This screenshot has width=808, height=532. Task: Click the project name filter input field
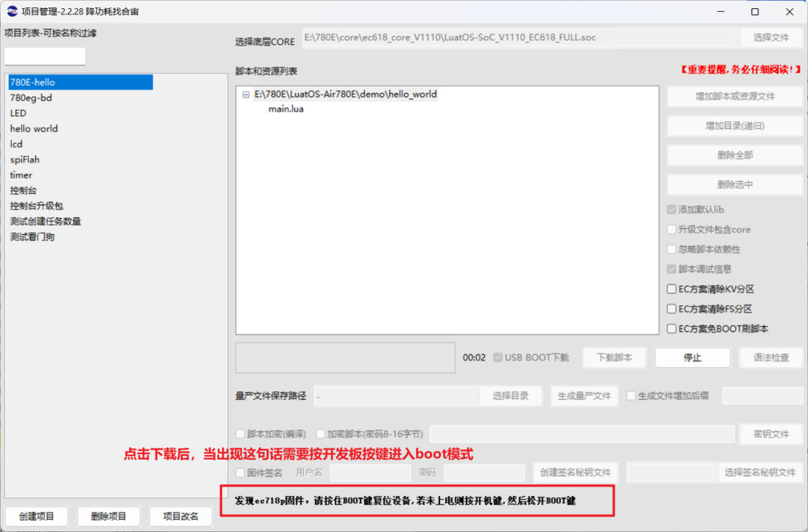45,57
